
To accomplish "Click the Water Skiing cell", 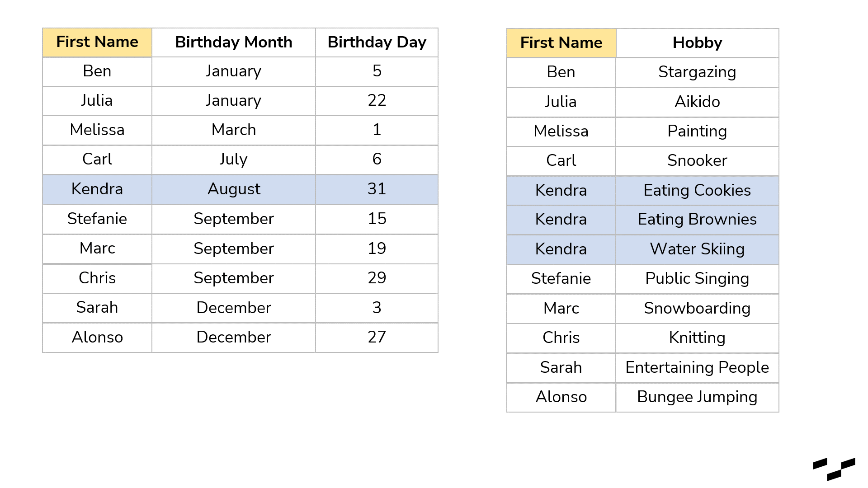I will (x=697, y=249).
